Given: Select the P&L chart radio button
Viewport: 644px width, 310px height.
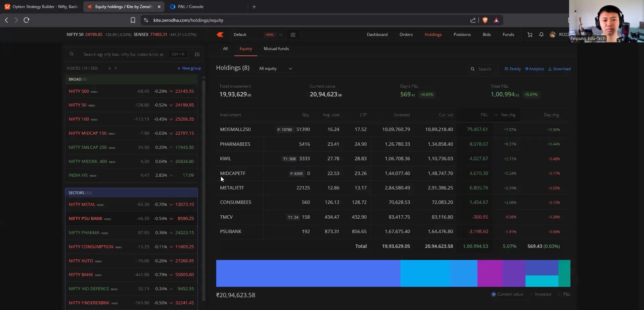Looking at the screenshot, I should (x=559, y=294).
